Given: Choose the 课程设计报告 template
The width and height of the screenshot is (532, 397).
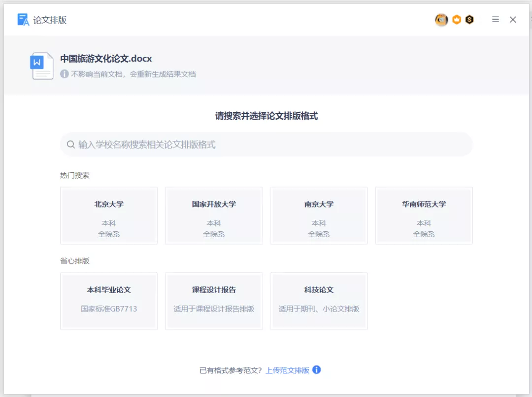Looking at the screenshot, I should pyautogui.click(x=213, y=301).
